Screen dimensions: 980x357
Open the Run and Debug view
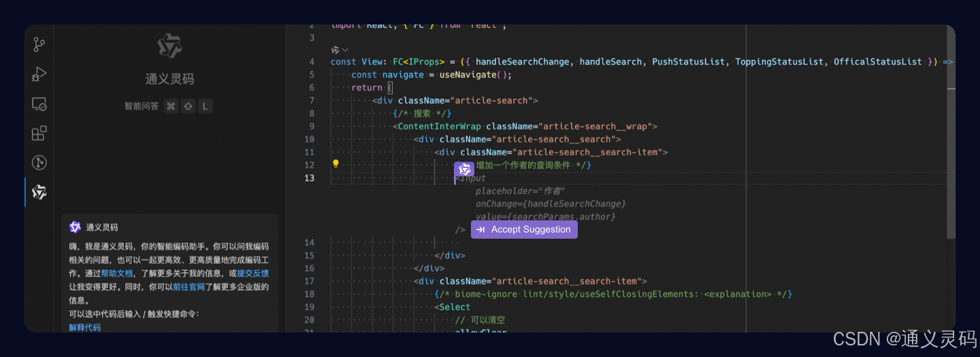click(x=39, y=75)
